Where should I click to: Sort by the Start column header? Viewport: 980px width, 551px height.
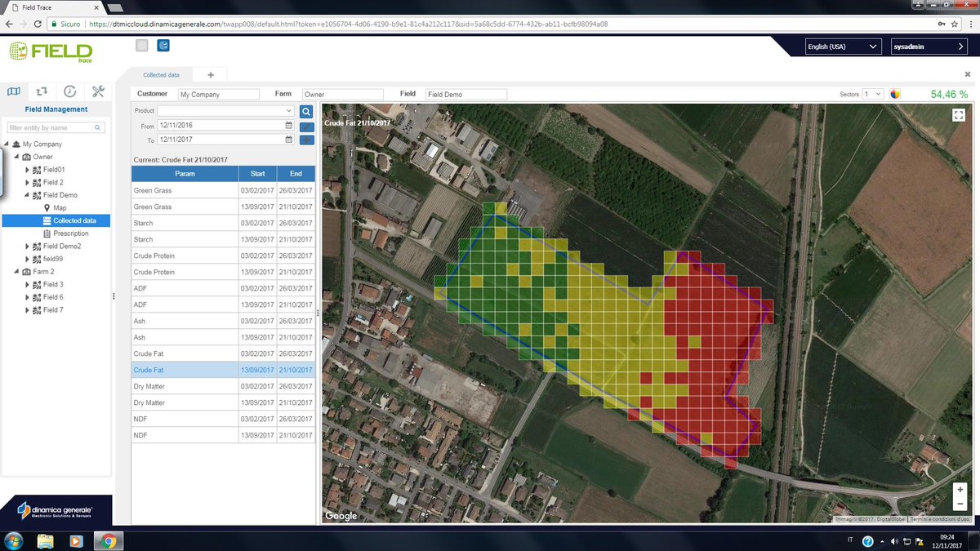(258, 174)
